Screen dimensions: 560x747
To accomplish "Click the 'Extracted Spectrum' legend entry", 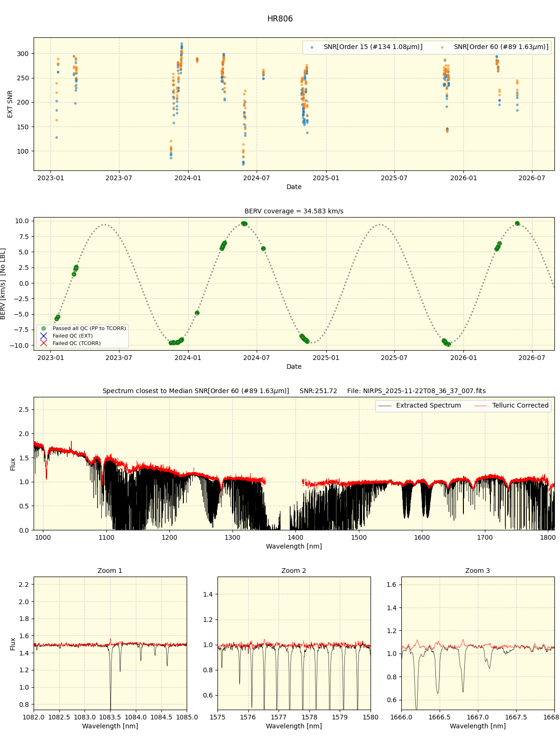I will (428, 406).
